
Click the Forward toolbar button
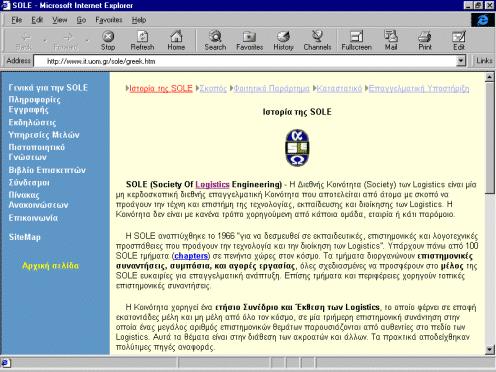pos(65,41)
